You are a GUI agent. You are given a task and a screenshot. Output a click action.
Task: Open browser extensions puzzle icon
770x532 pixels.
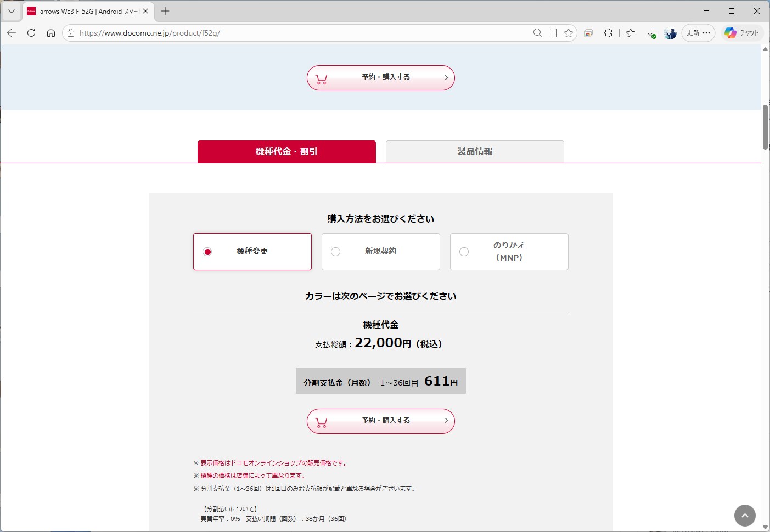608,33
